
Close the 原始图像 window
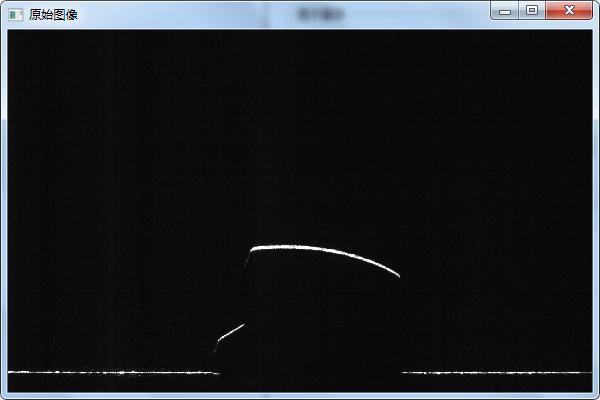click(569, 10)
